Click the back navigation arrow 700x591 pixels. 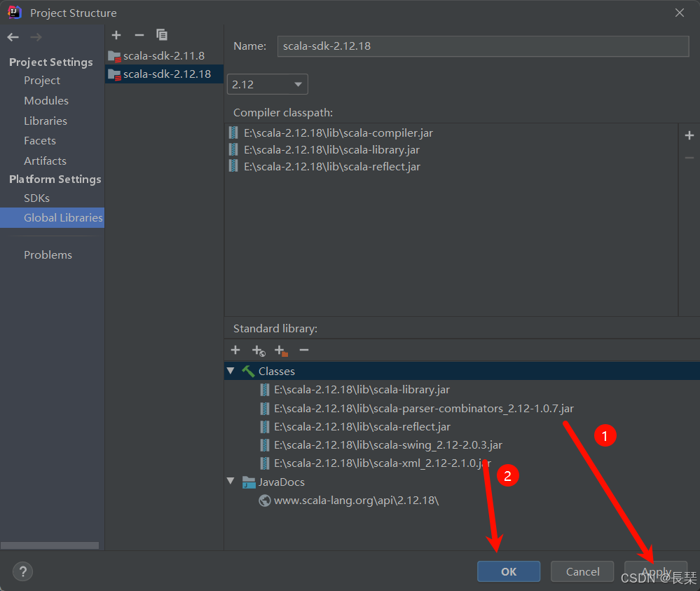point(12,36)
